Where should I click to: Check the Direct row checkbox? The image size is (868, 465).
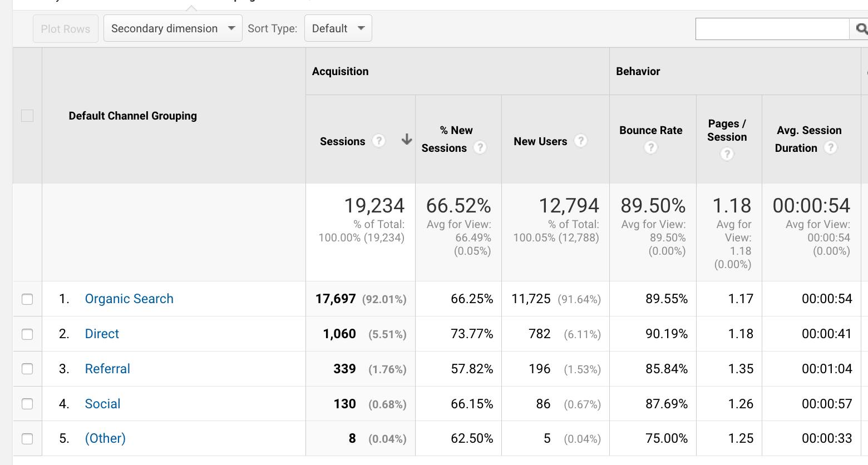[27, 334]
